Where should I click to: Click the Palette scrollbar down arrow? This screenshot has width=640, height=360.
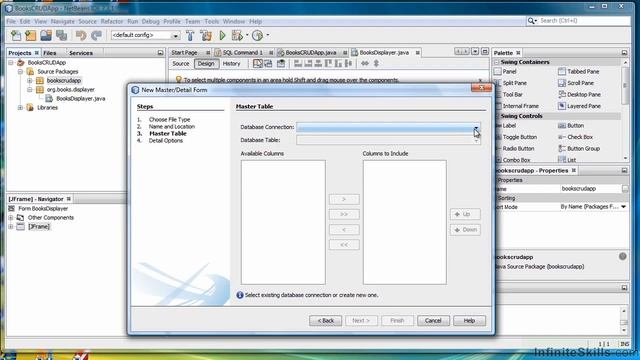coord(625,158)
